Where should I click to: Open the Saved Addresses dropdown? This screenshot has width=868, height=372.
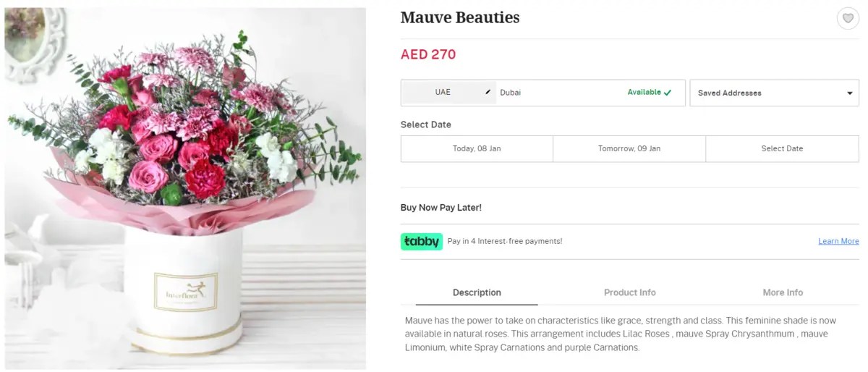(774, 93)
